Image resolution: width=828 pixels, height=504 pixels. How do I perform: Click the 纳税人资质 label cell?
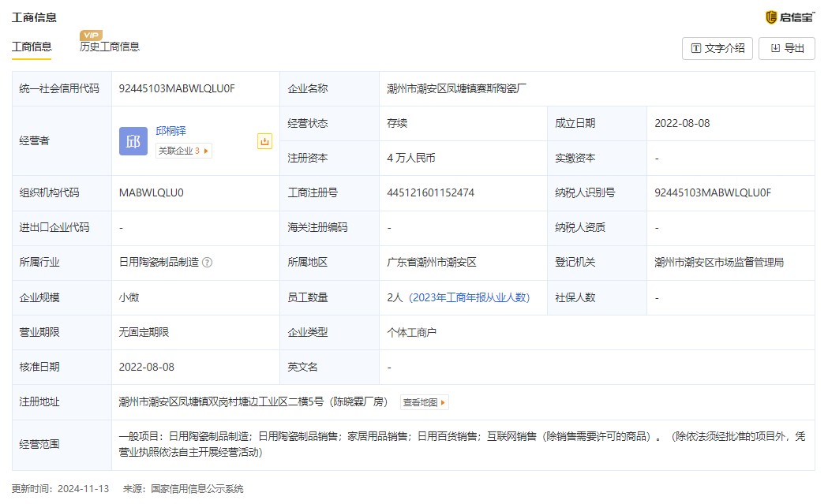(x=597, y=228)
